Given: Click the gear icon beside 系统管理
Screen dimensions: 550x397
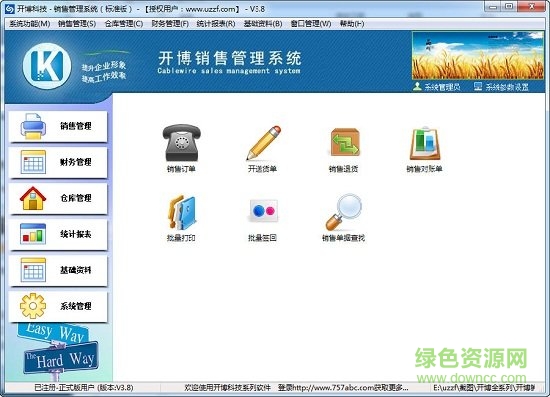Looking at the screenshot, I should pyautogui.click(x=33, y=306).
